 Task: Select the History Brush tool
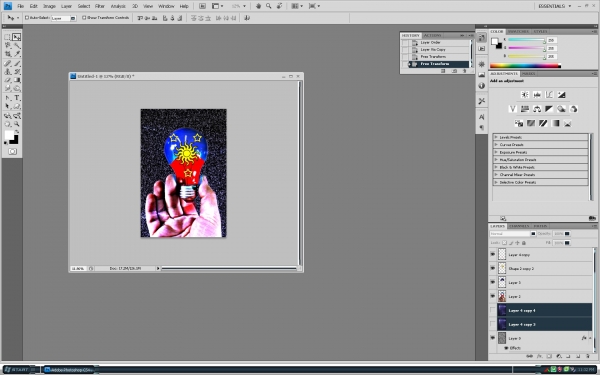[16, 72]
